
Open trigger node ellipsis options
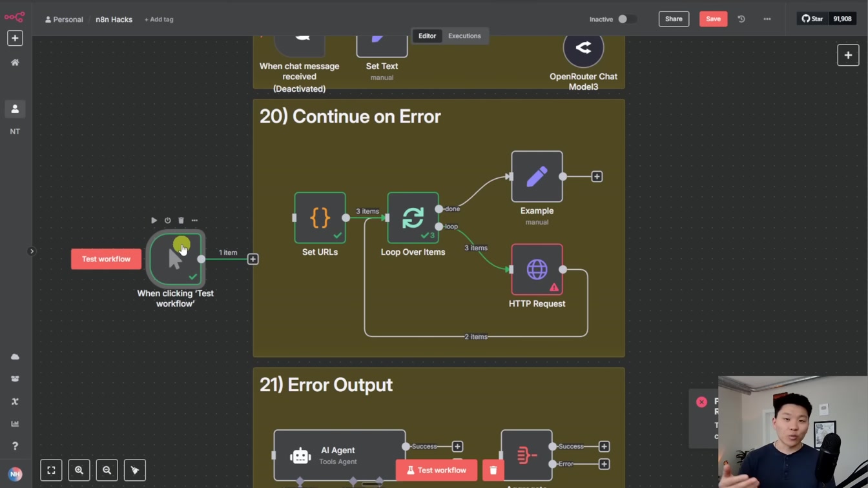[194, 220]
